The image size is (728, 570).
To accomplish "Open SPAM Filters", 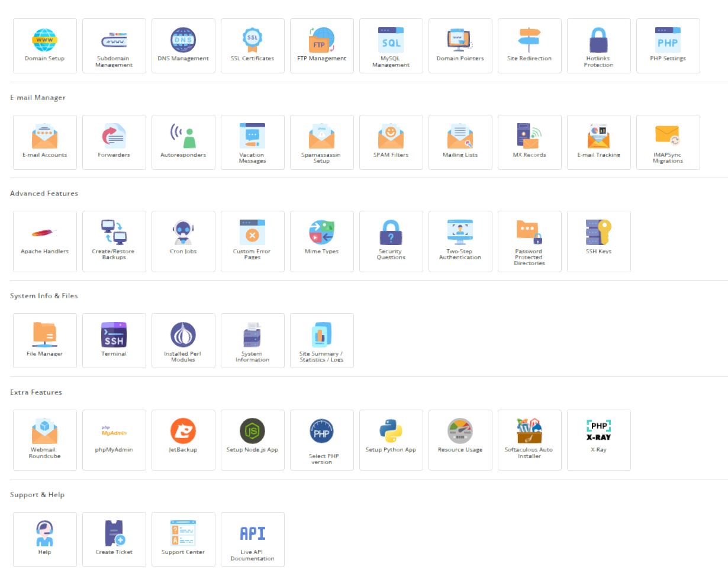I will 391,142.
